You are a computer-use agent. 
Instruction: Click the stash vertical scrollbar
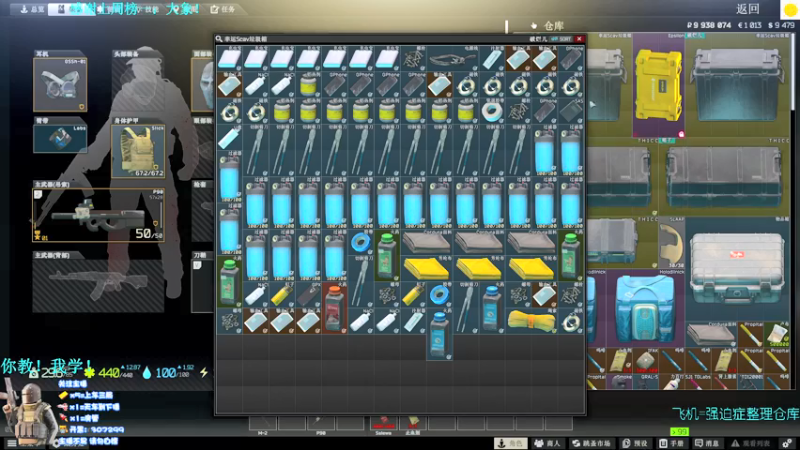[x=793, y=71]
